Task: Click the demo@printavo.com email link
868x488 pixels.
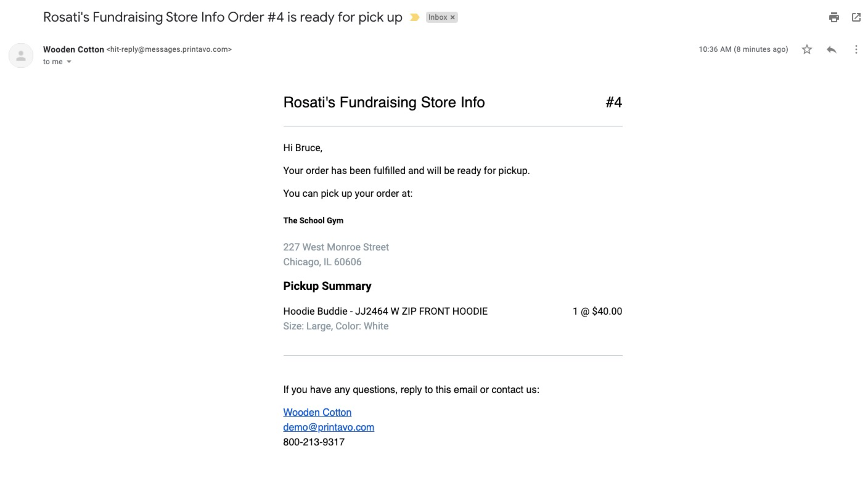Action: coord(329,427)
